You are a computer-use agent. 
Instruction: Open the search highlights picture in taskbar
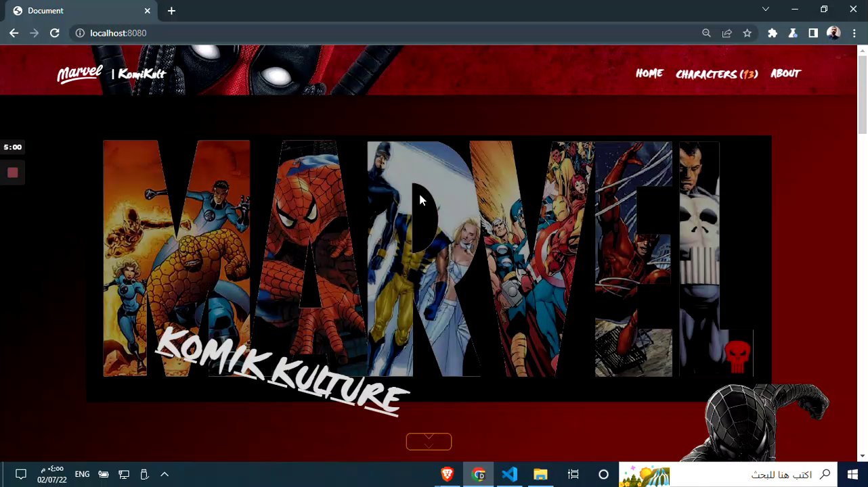click(x=645, y=475)
